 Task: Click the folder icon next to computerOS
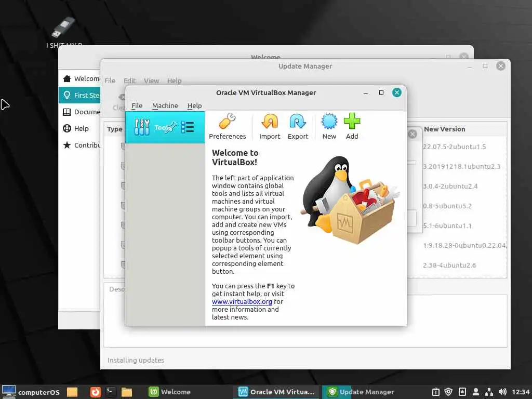pos(72,392)
